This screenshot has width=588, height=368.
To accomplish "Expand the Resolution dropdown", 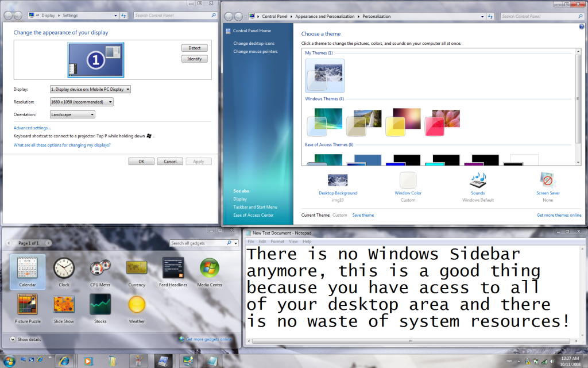I will point(82,102).
